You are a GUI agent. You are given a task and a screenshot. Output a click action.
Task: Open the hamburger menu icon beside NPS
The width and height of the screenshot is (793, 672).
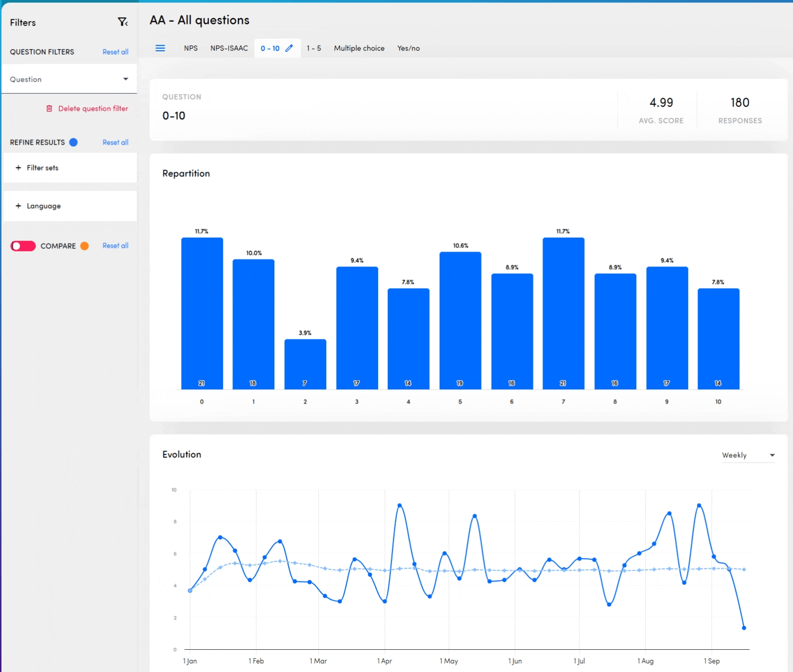pos(160,48)
